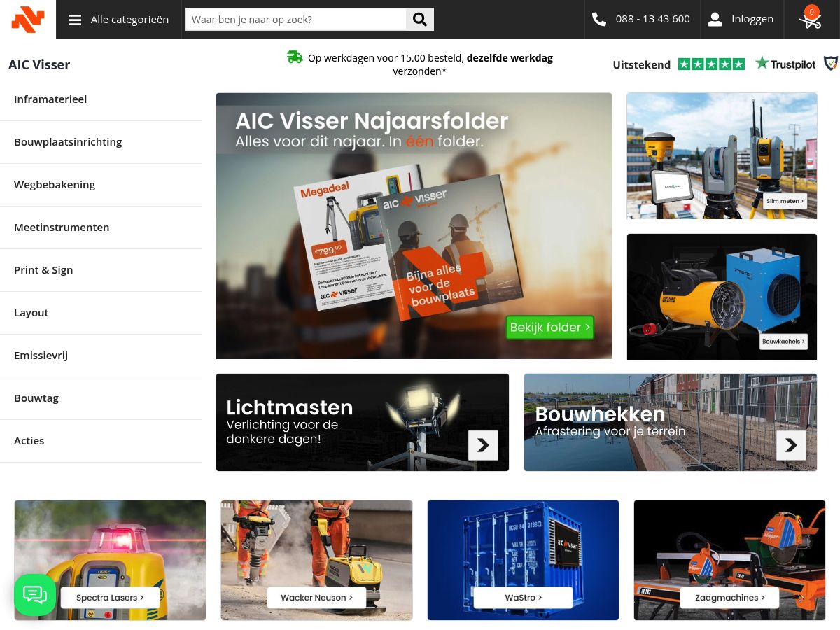The width and height of the screenshot is (840, 630).
Task: Open the Lichtmasten banner
Action: (x=363, y=422)
